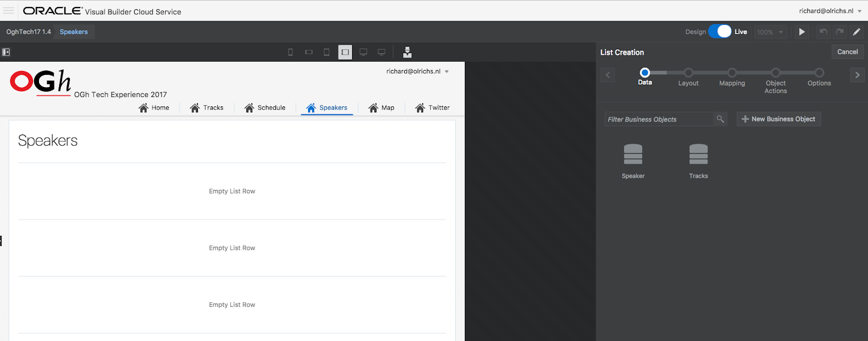Select the phone landscape device preview

point(309,52)
